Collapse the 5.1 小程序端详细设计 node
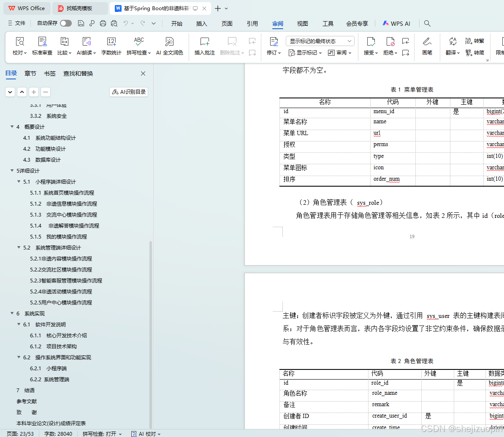The height and width of the screenshot is (437, 504). click(x=19, y=182)
